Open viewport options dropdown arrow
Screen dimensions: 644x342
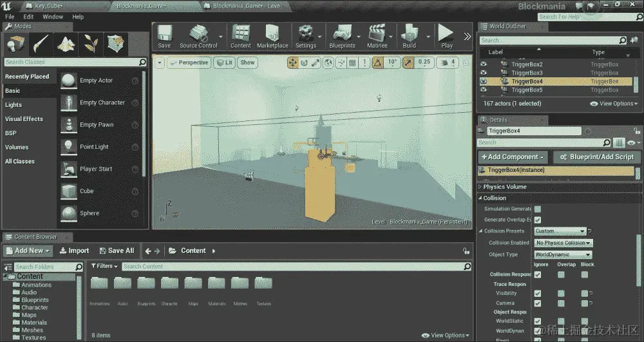point(159,63)
